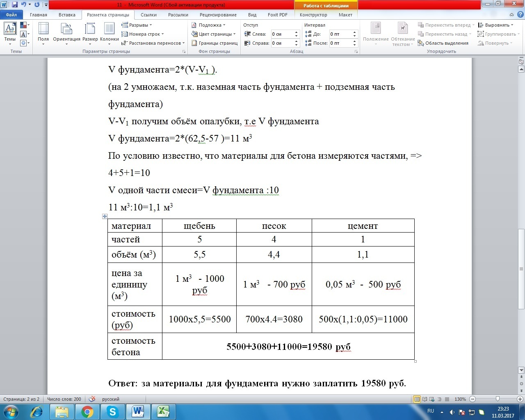Zoom out with the minus button
Image resolution: width=525 pixels, height=420 pixels.
pos(472,399)
